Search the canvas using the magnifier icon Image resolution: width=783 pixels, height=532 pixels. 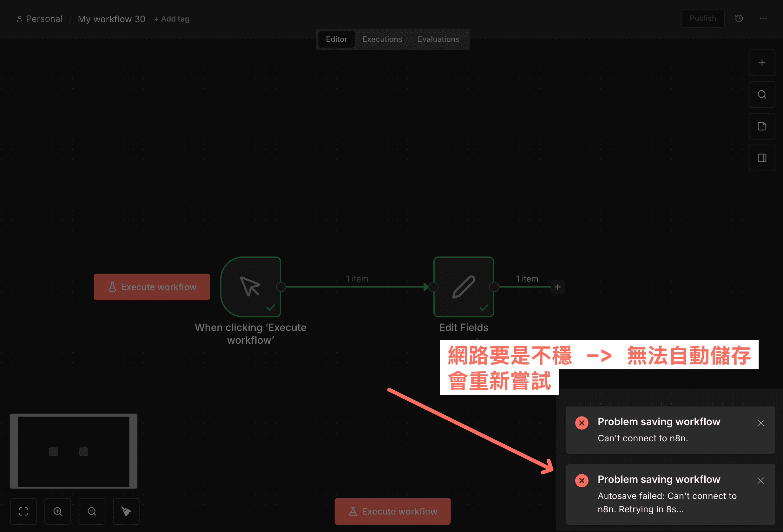pos(762,94)
